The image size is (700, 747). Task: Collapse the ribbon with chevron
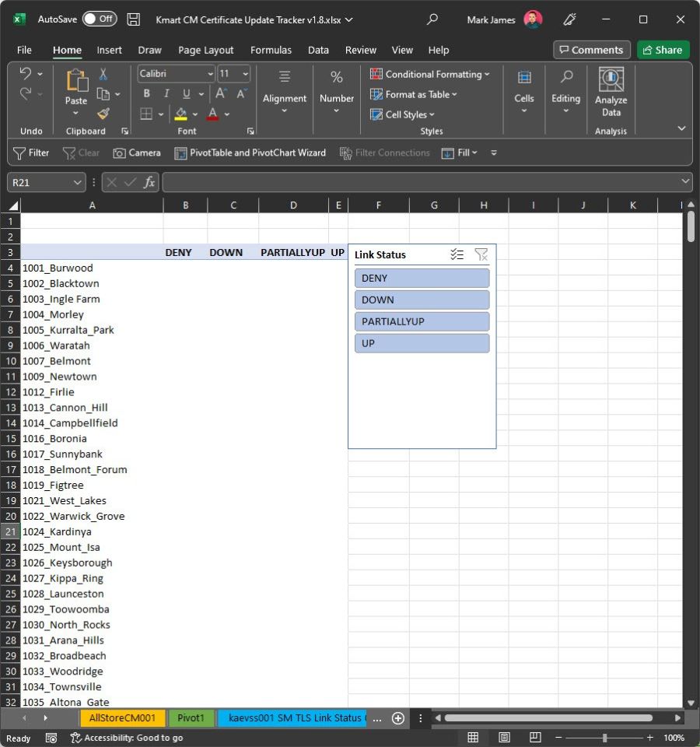[681, 128]
